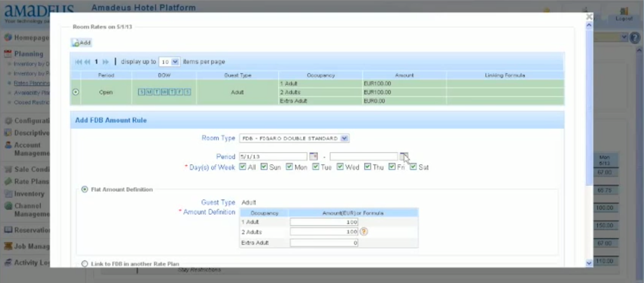Screen dimensions: 644x283
Task: Uncheck the Wed checkbox
Action: (x=340, y=167)
